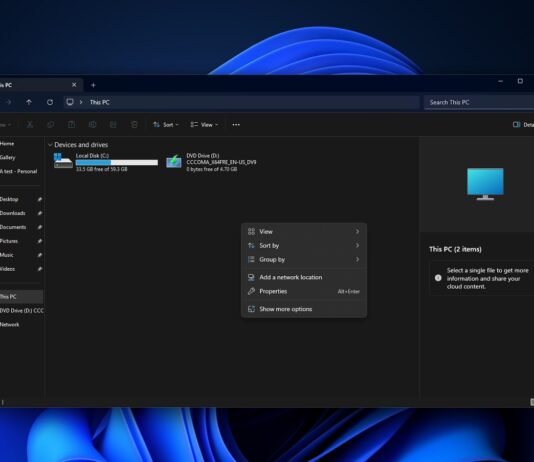Click the pin icon next to Downloads

pos(40,213)
